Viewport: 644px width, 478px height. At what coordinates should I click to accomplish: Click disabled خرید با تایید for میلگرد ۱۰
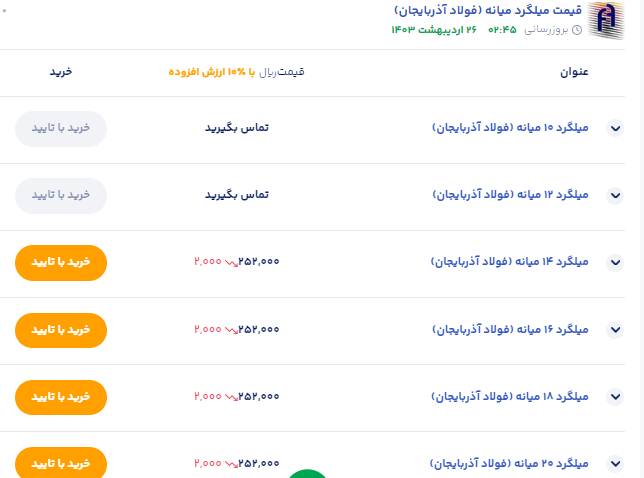[61, 129]
